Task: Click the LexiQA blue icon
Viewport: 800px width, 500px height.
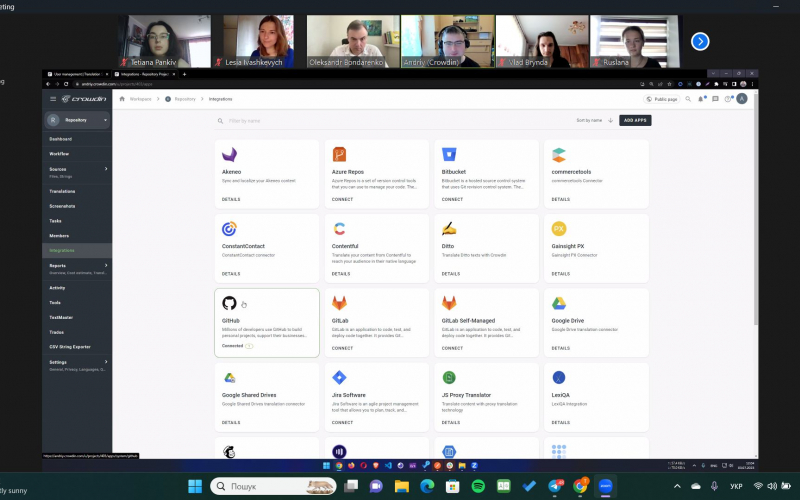Action: click(559, 378)
